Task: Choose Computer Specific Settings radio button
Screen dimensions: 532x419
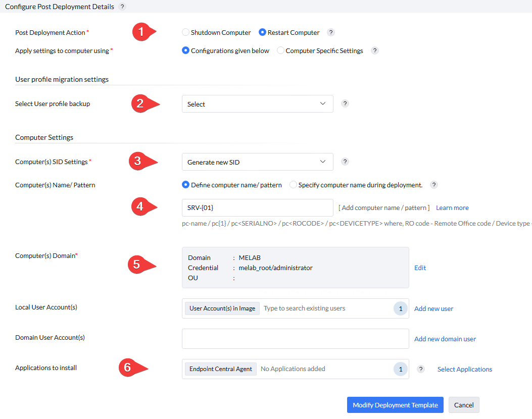Action: click(x=280, y=50)
